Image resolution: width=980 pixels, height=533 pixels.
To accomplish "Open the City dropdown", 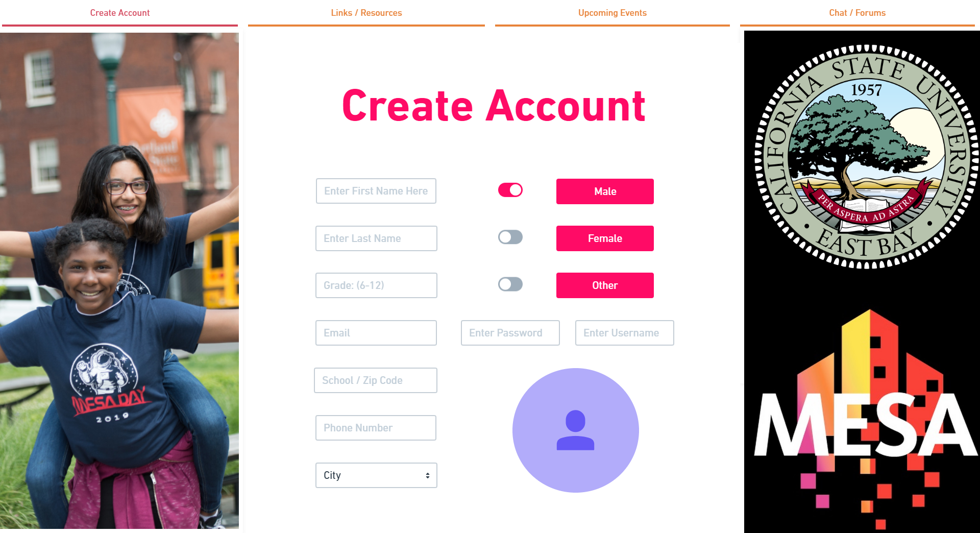I will click(376, 475).
